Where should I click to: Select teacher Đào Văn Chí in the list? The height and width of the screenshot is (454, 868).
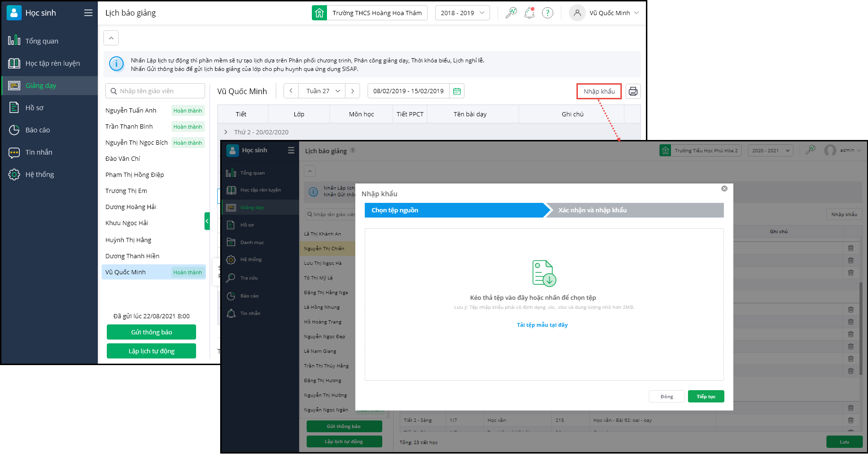pos(123,158)
